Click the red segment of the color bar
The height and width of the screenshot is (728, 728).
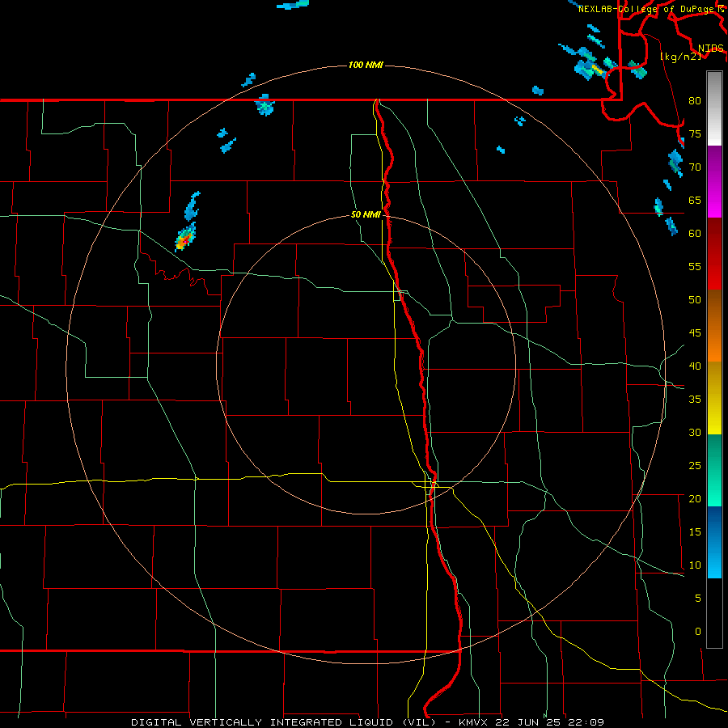[x=714, y=253]
